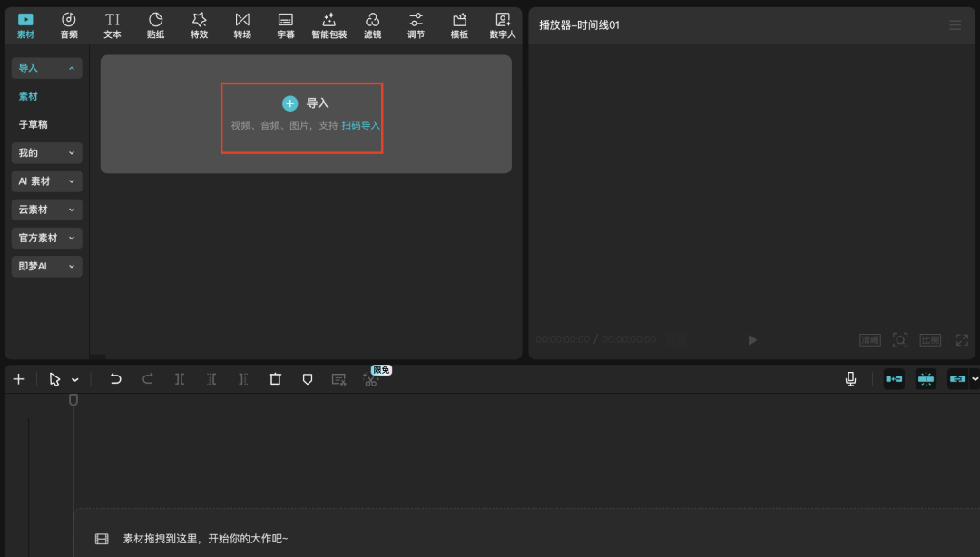Expand the 我的 section
Viewport: 980px width, 557px height.
coord(47,153)
